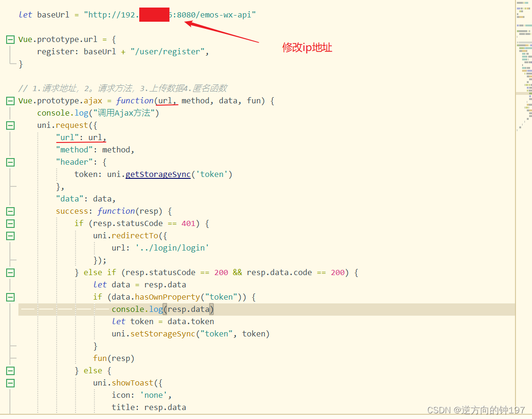Image resolution: width=532 pixels, height=419 pixels.
Task: Click the let token = data.token line
Action: coord(163,322)
